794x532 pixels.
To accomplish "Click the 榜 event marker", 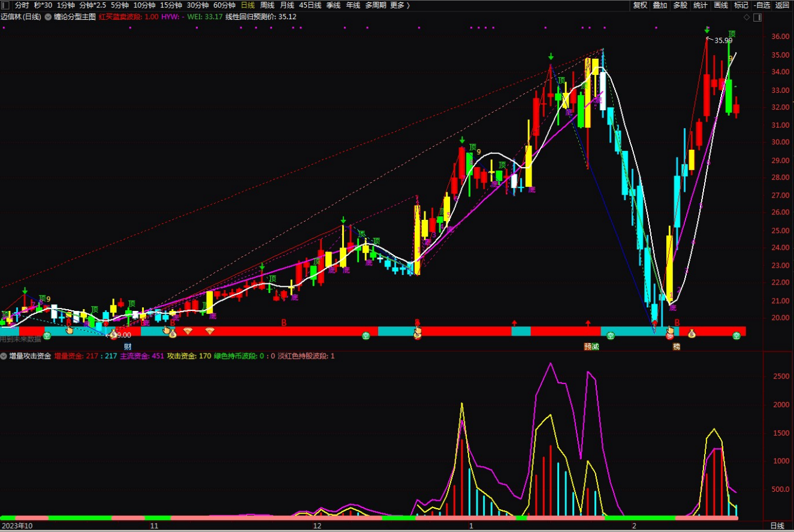I will (677, 346).
